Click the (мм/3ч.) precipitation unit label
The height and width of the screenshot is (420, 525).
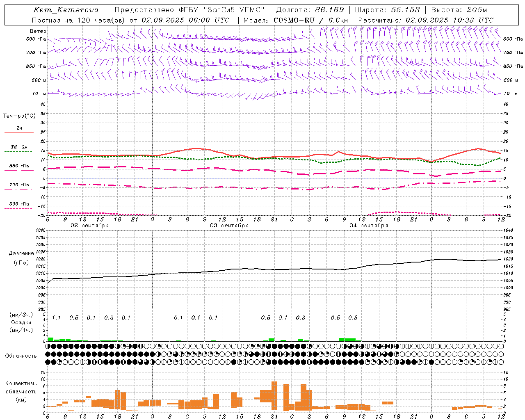pyautogui.click(x=21, y=315)
